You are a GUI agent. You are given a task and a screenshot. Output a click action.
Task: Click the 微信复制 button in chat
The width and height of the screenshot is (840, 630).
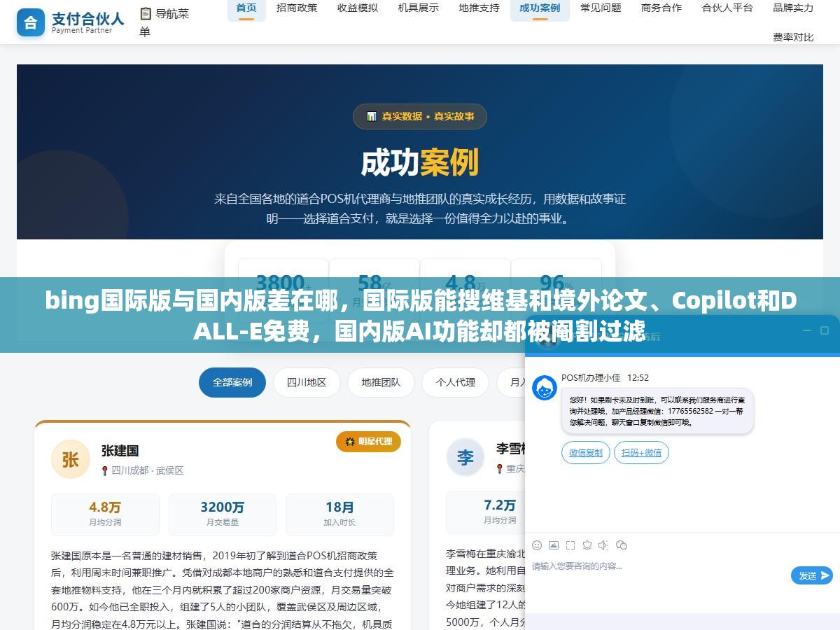click(586, 453)
